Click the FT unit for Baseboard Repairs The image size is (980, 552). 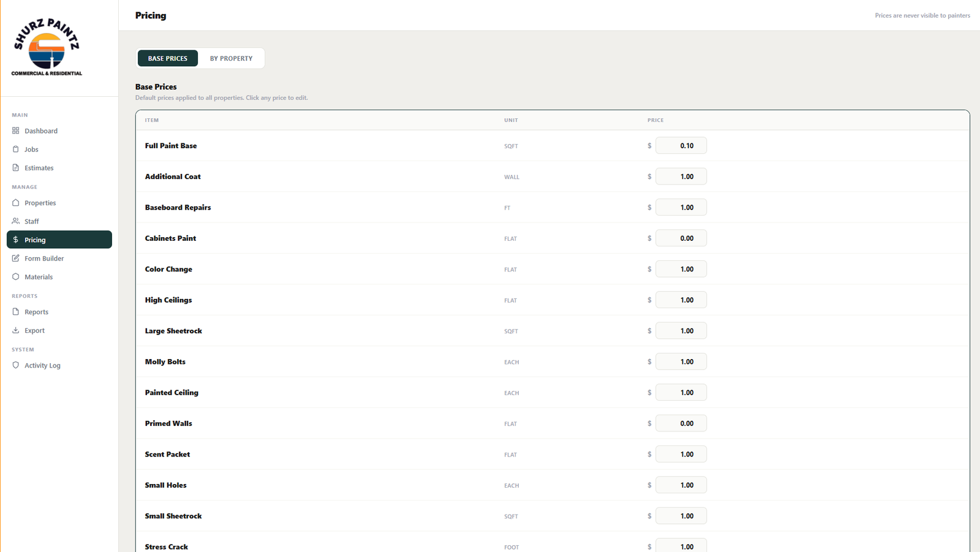[507, 208]
